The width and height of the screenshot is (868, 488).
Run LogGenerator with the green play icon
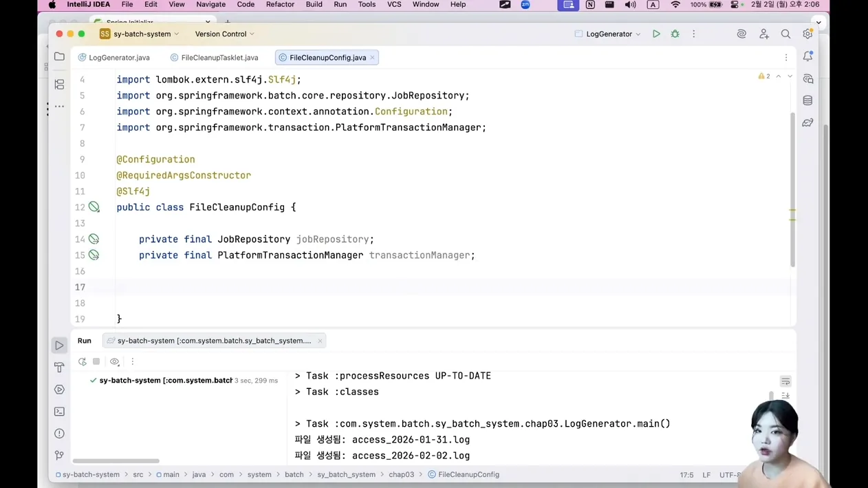pos(656,34)
